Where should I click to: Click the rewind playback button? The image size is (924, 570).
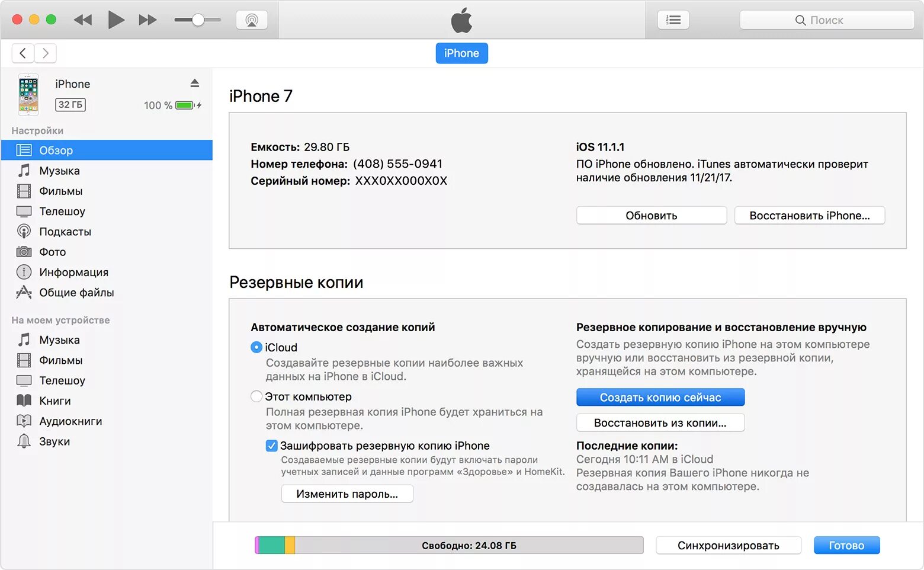83,20
